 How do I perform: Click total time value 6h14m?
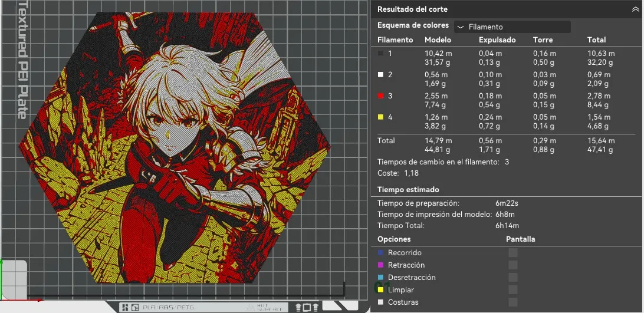coord(507,226)
